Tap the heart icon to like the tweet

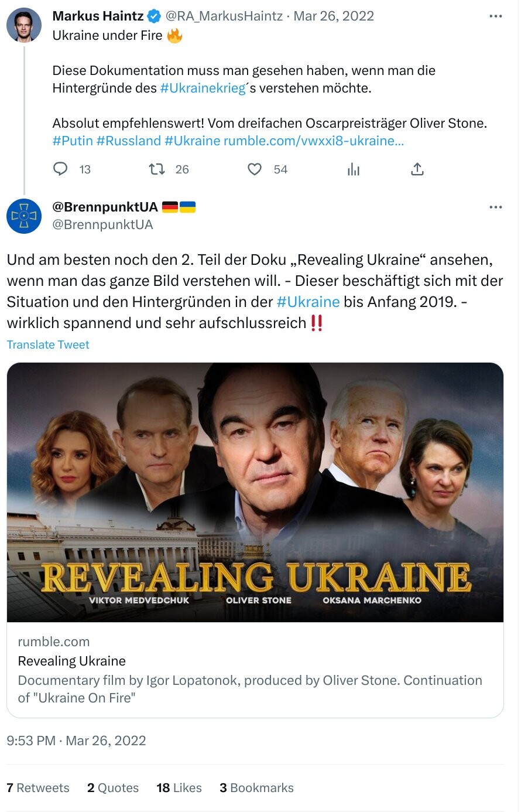click(255, 169)
